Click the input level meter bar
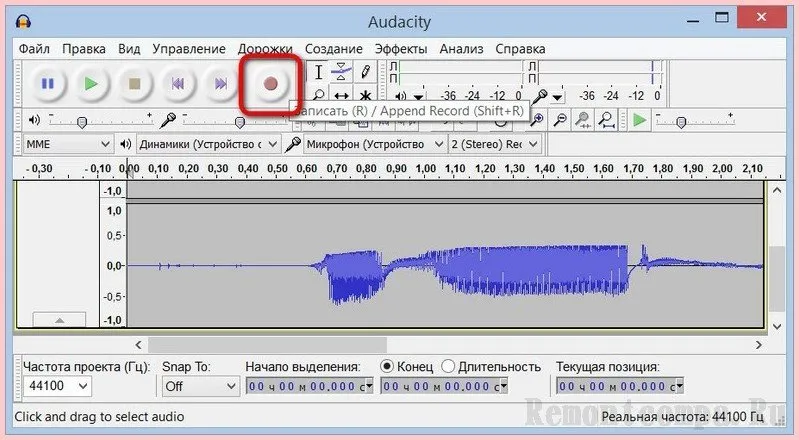 click(599, 72)
